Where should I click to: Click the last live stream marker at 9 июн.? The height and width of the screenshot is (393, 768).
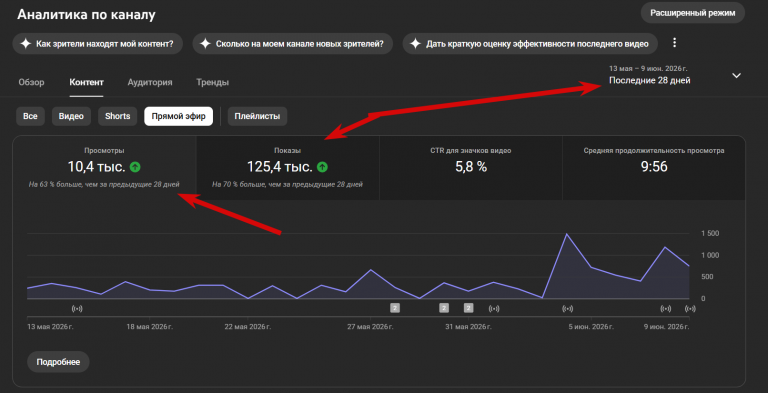(690, 308)
